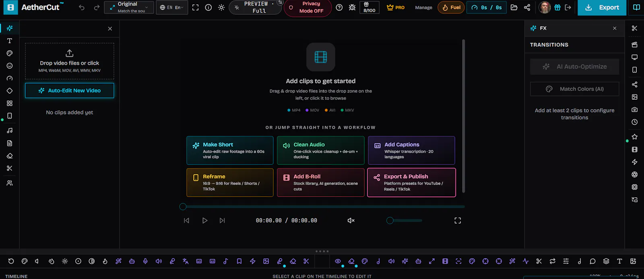Open the projects folder icon

click(x=514, y=7)
